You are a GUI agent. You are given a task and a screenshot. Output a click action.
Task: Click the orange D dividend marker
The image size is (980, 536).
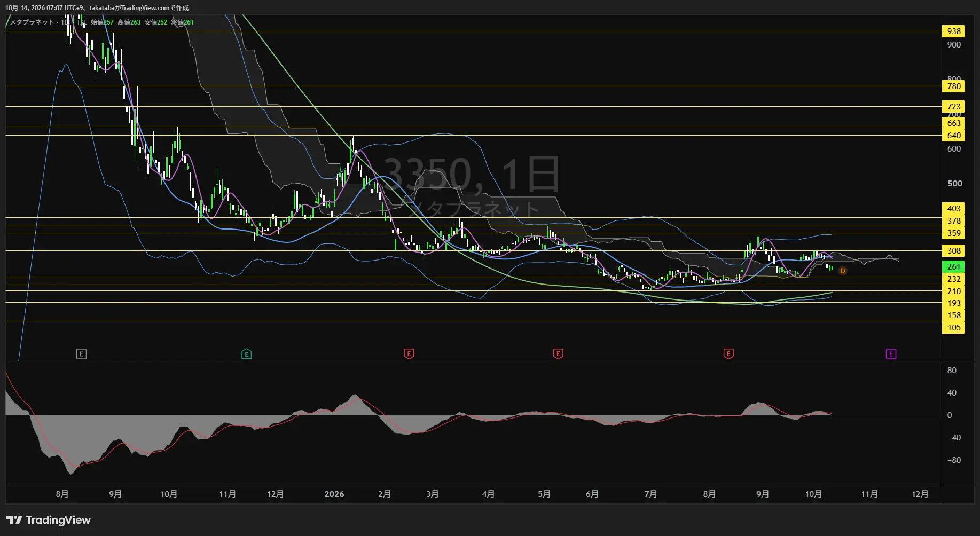(843, 271)
